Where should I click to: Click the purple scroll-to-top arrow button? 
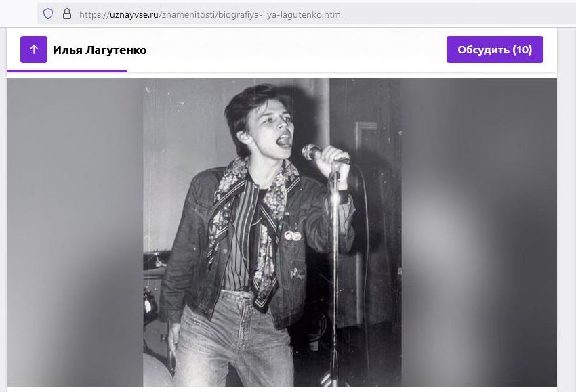coord(34,49)
